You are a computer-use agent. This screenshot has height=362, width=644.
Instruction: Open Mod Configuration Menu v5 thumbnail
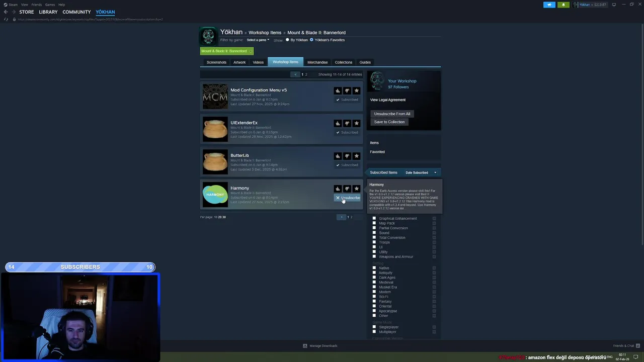(x=215, y=97)
